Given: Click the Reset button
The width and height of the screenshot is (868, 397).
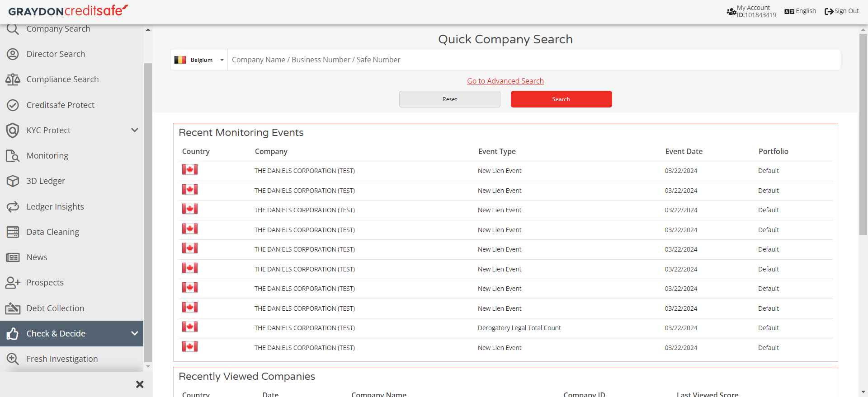Looking at the screenshot, I should click(449, 99).
